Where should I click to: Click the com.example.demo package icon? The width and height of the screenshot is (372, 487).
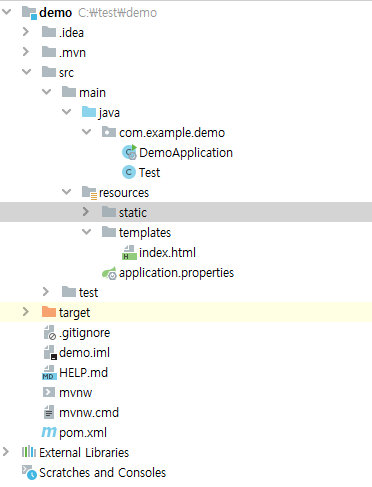click(109, 132)
